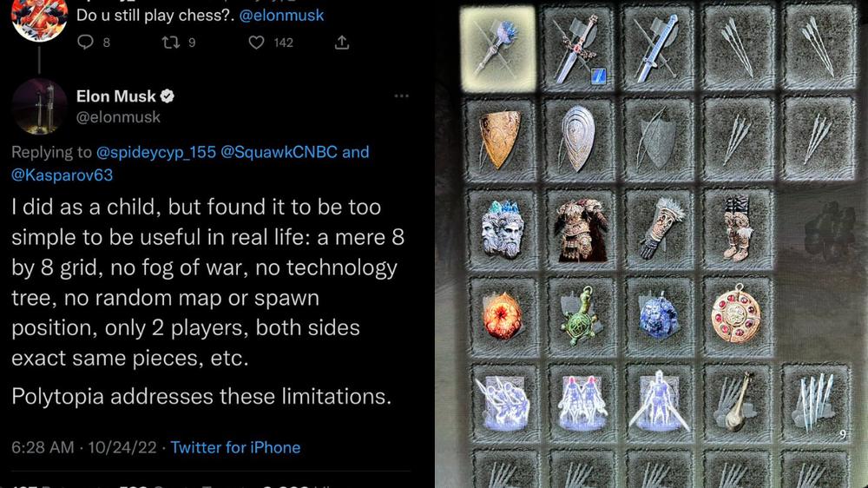The image size is (868, 488).
Task: Open the @spideycyp_155 reply link
Action: [156, 152]
